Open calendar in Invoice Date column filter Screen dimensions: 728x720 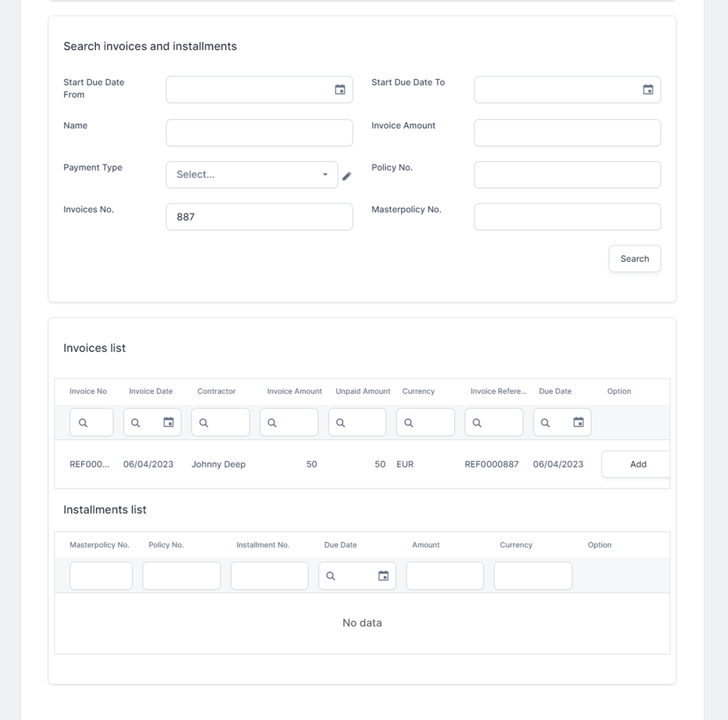[169, 422]
